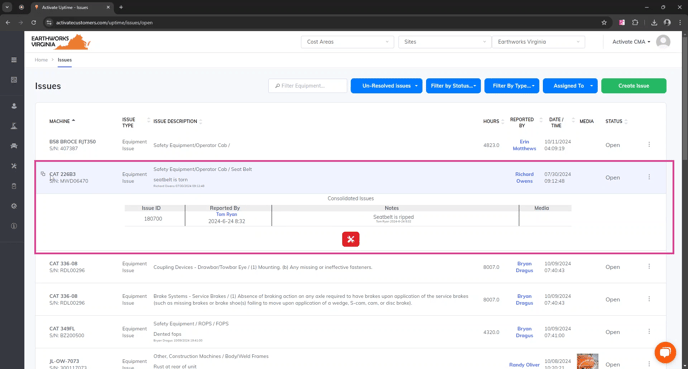Reload the page
This screenshot has height=369, width=688.
33,22
